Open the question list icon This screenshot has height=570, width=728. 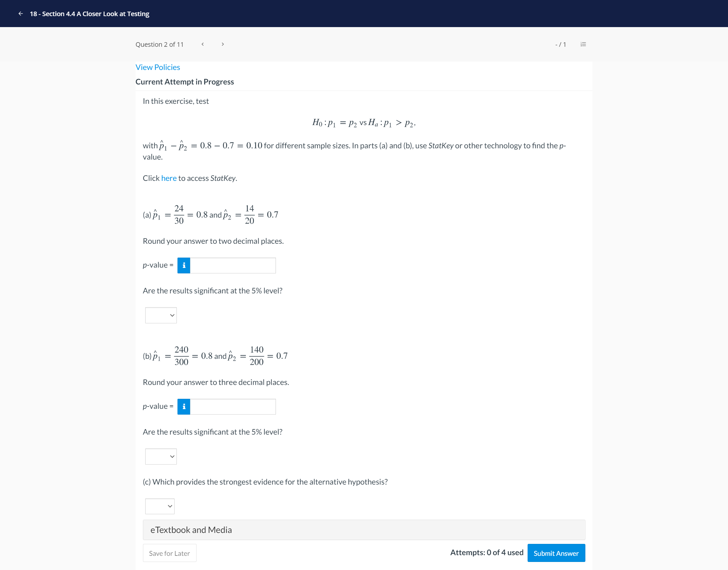(583, 44)
